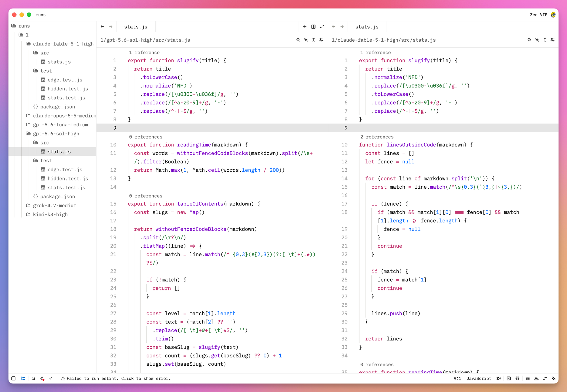Click line number 15 in left editor
Image resolution: width=567 pixels, height=392 pixels.
pyautogui.click(x=113, y=204)
